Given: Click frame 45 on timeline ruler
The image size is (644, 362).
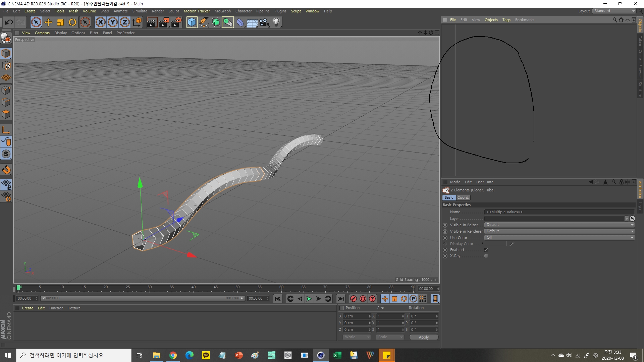Looking at the screenshot, I should coord(215,287).
